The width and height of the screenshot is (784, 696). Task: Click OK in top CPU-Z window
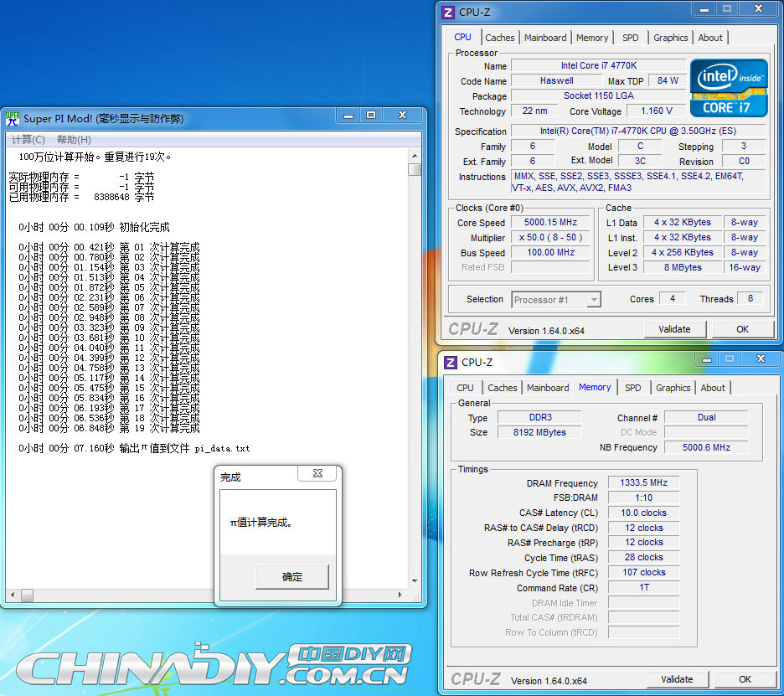pyautogui.click(x=742, y=329)
